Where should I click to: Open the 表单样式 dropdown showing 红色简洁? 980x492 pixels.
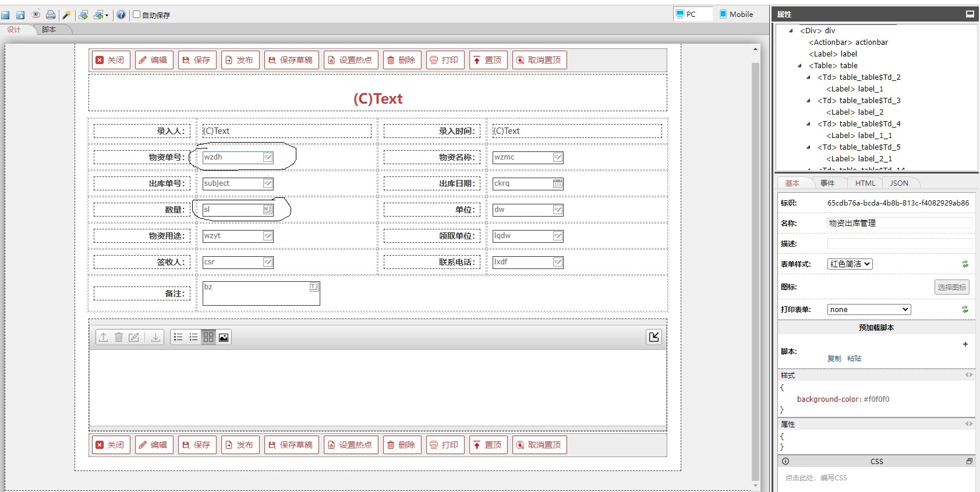pos(850,264)
